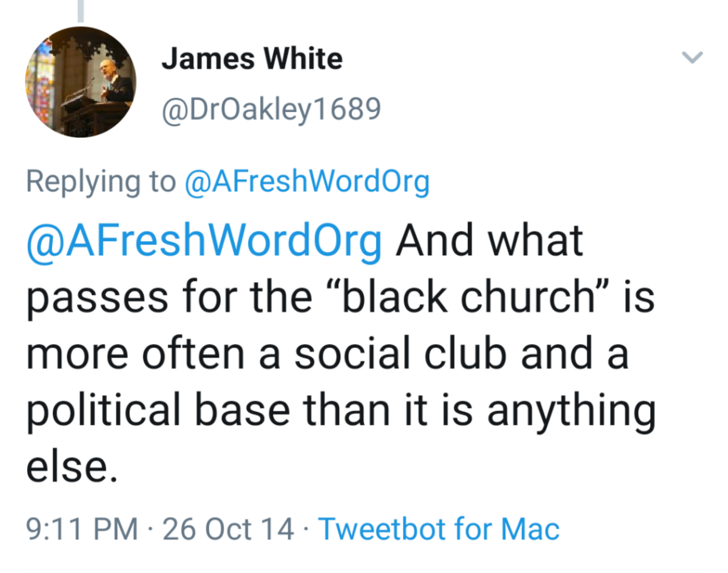Click the words "more often" in tweet
Viewport: 728px width, 573px height.
[135, 354]
